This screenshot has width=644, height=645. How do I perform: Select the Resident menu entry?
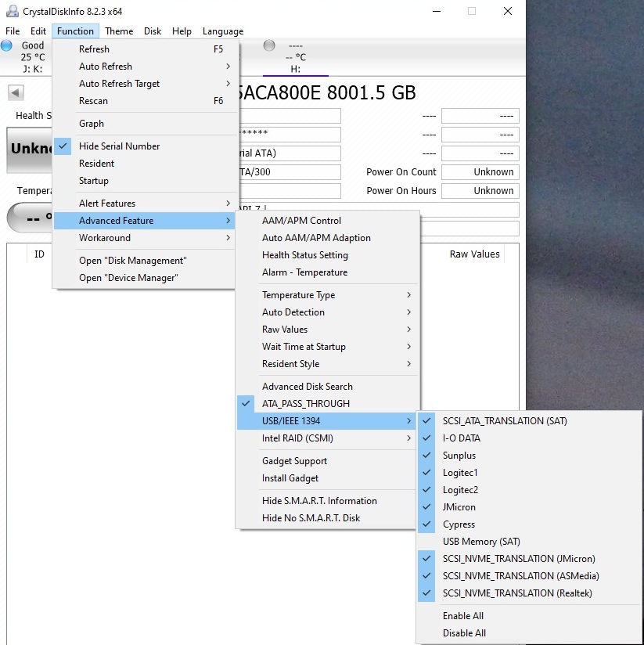(x=146, y=164)
